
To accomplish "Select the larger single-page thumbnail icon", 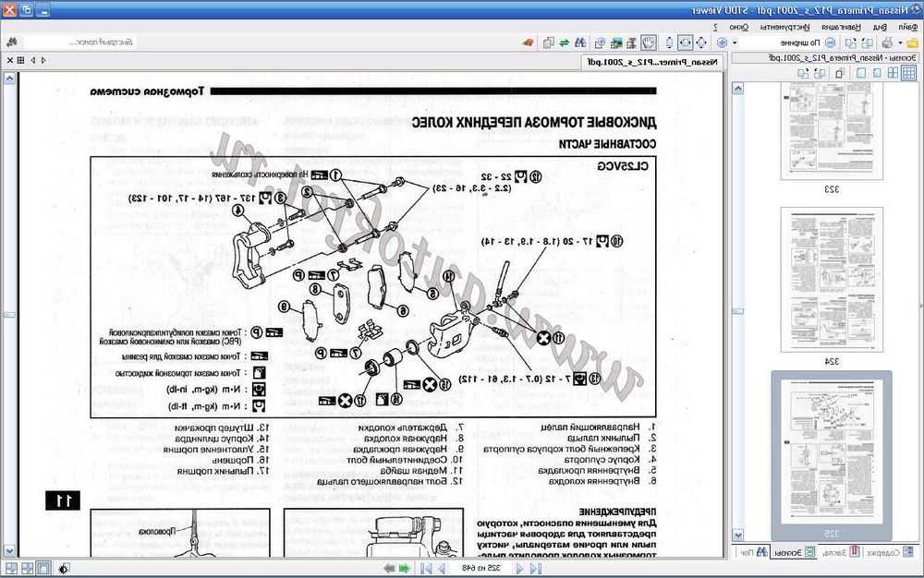I will [x=861, y=73].
